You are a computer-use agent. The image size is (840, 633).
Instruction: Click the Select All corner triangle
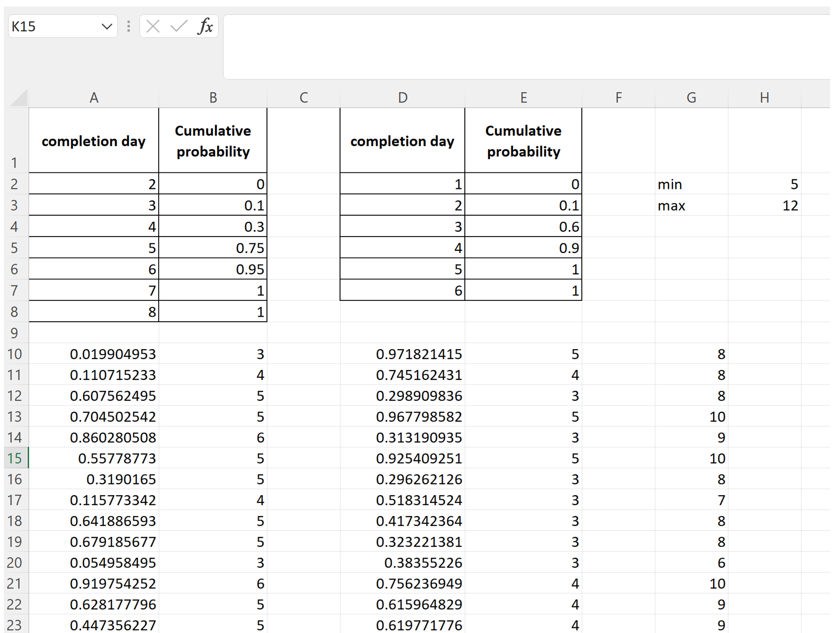tap(19, 98)
